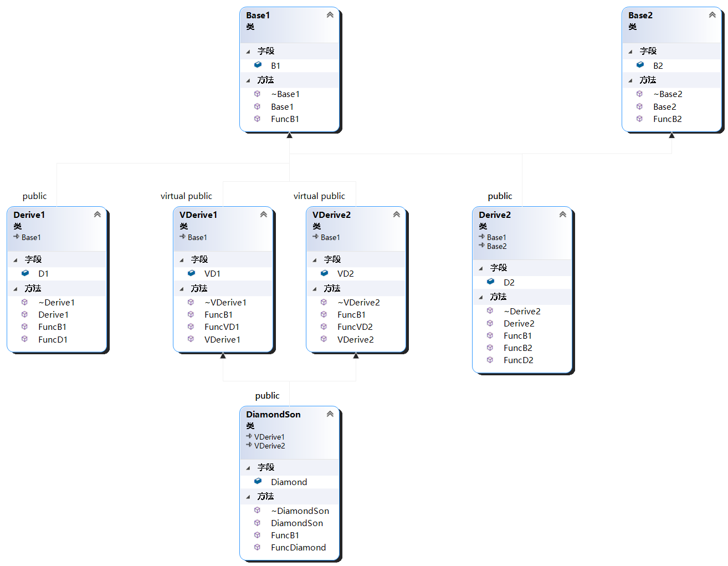Click the Base1 base type in VDerive2

[x=330, y=237]
